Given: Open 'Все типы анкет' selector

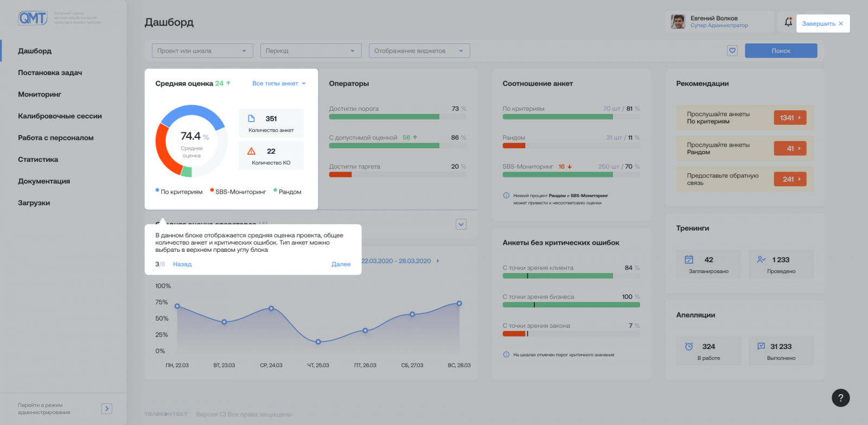Looking at the screenshot, I should tap(279, 84).
